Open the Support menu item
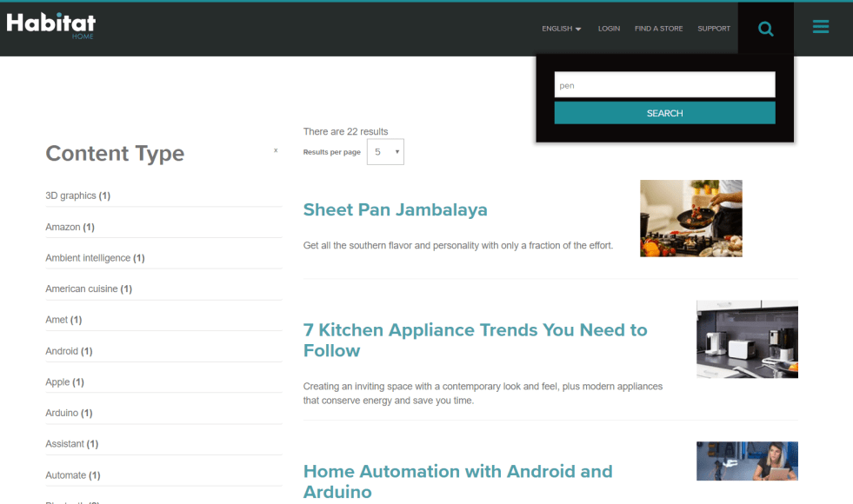The width and height of the screenshot is (853, 504). tap(713, 29)
